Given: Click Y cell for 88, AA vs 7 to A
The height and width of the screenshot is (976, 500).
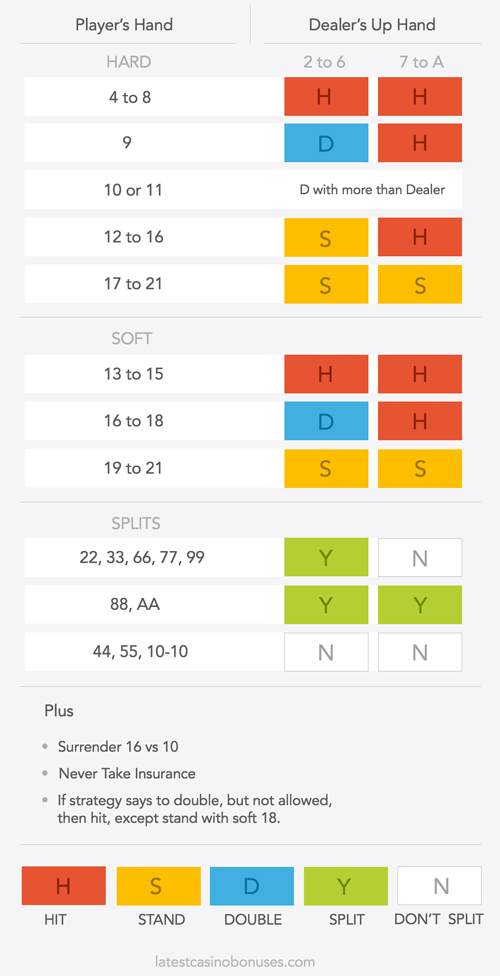Looking at the screenshot, I should coord(420,604).
